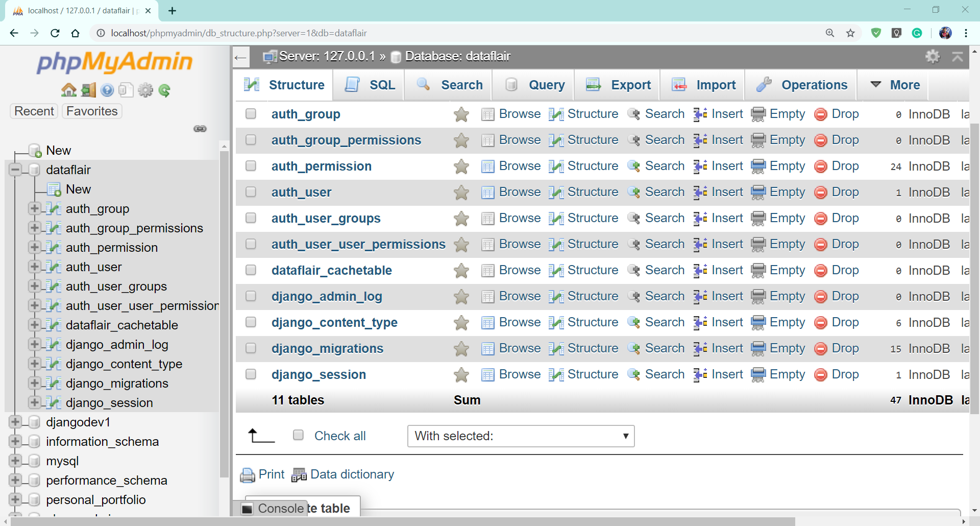
Task: Open the Grammarly extension icon
Action: click(x=917, y=33)
